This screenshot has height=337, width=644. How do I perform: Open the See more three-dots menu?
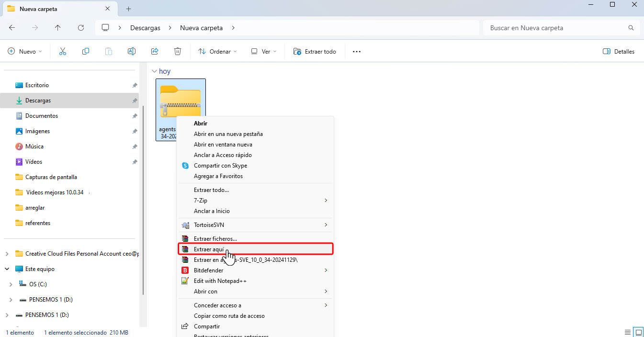click(356, 51)
